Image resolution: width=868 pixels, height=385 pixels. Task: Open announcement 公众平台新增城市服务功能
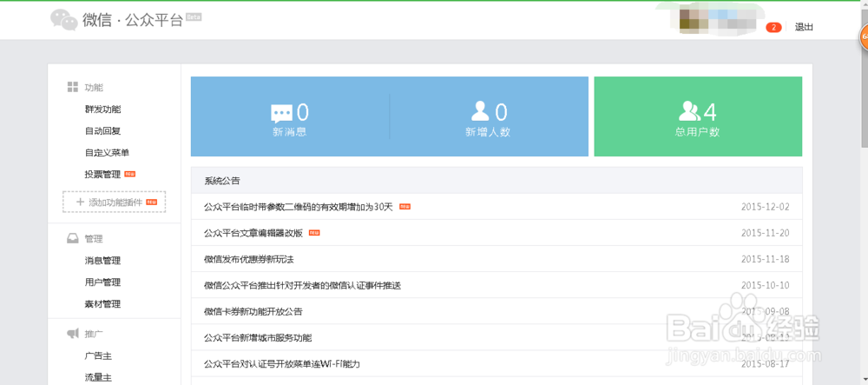258,337
